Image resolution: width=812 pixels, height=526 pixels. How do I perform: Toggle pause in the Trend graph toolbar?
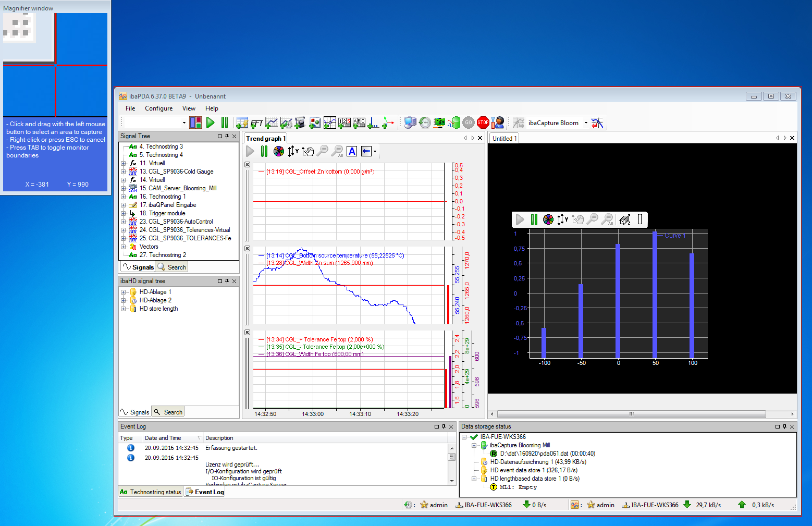coord(264,151)
